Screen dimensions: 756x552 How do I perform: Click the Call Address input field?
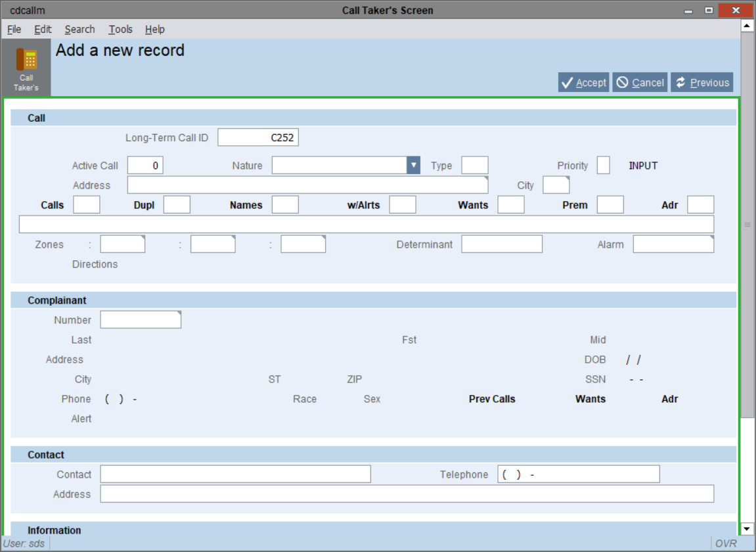307,185
